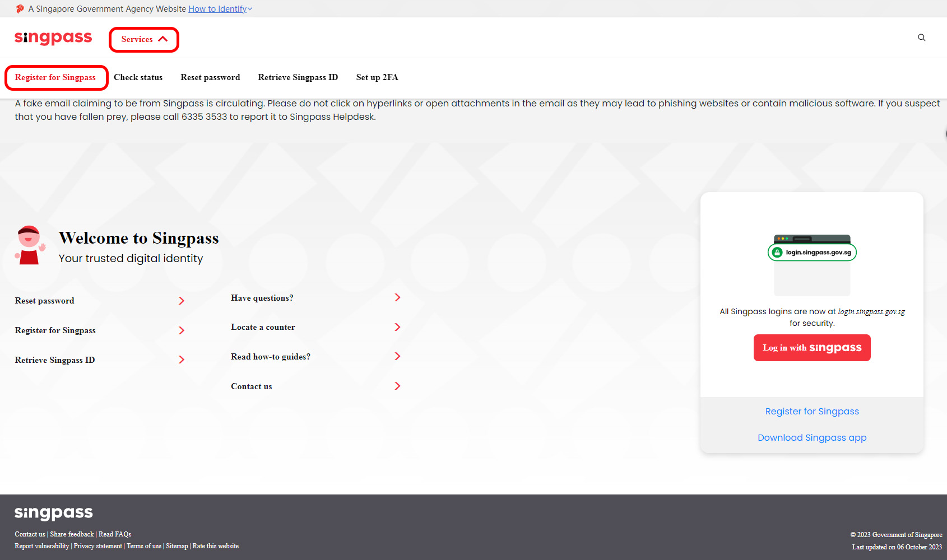Click Rate this website in the footer
Screen dimensions: 947x560
coord(216,546)
